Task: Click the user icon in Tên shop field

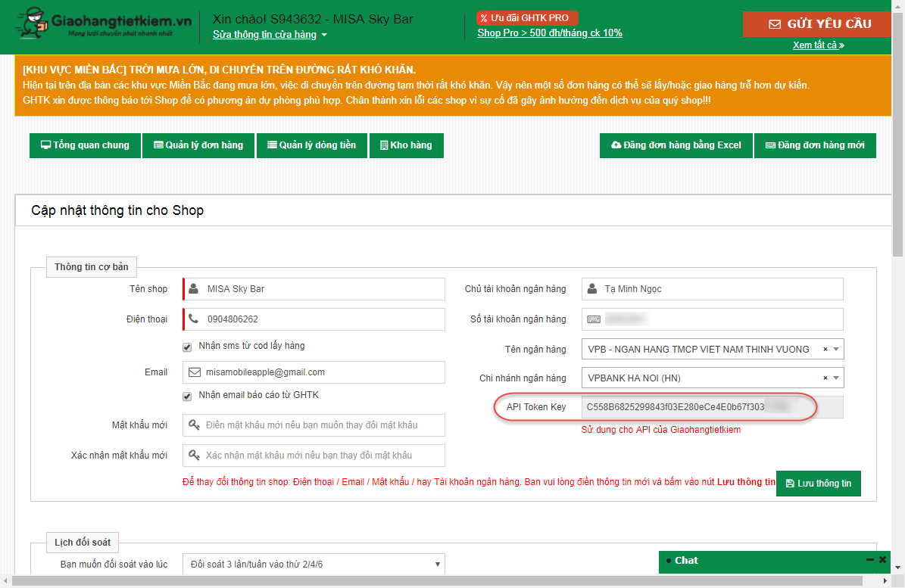Action: 194,289
